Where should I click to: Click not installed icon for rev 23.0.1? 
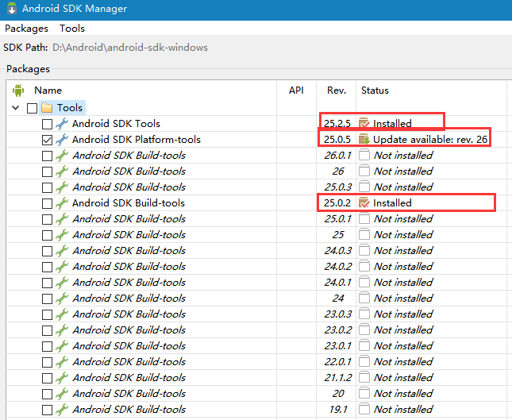(364, 346)
